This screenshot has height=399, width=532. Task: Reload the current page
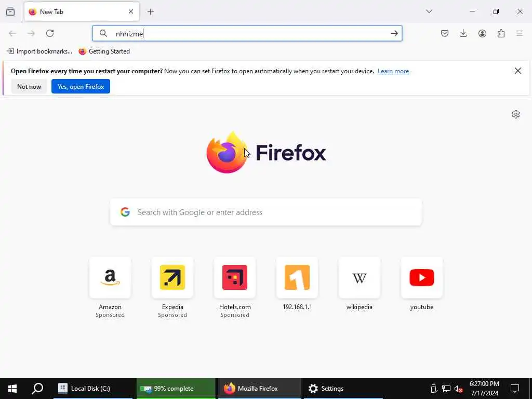point(50,33)
